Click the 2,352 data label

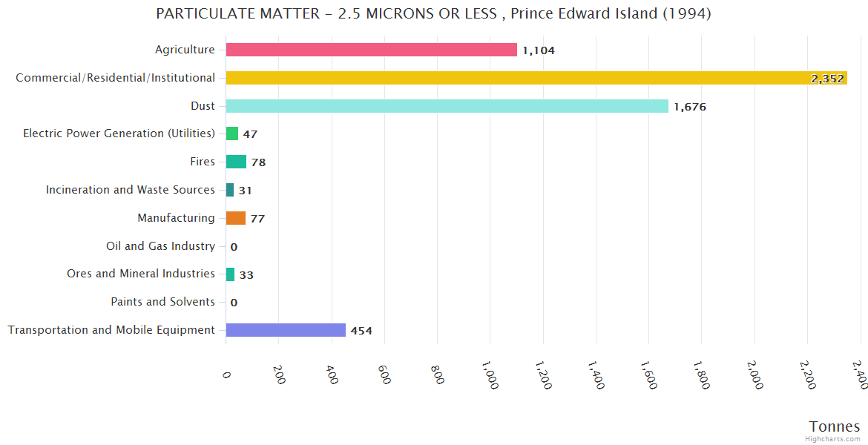click(827, 79)
